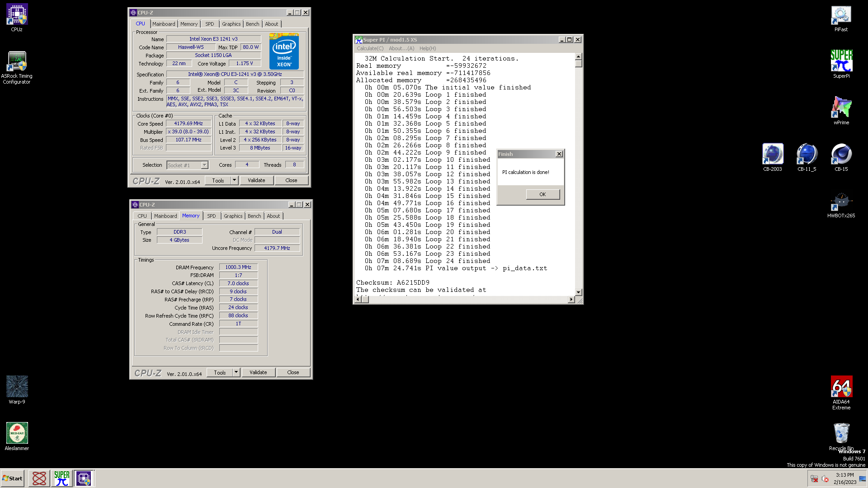The width and height of the screenshot is (868, 488).
Task: Switch to Mainboard tab in top CPU-Z
Action: coord(164,24)
